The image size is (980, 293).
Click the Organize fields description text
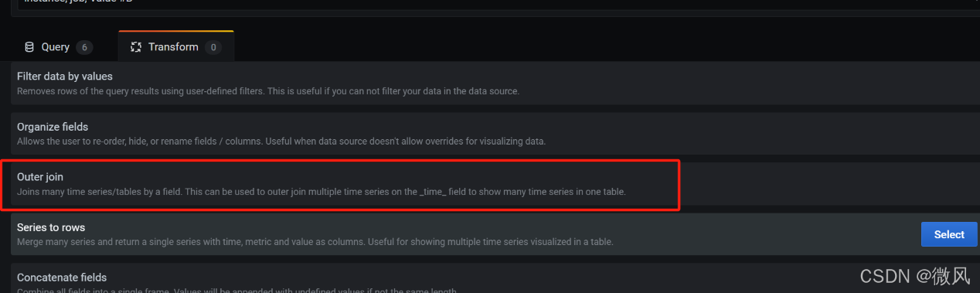tap(281, 141)
